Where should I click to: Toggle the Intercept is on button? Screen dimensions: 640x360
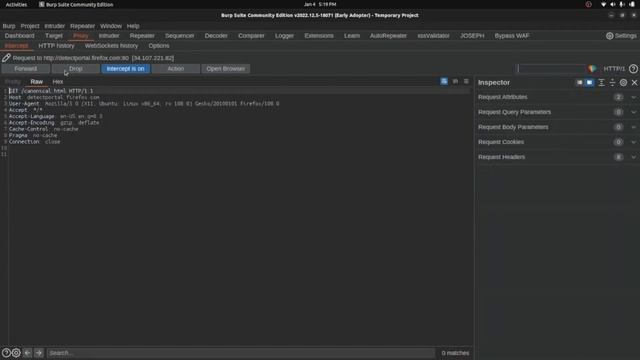point(125,69)
